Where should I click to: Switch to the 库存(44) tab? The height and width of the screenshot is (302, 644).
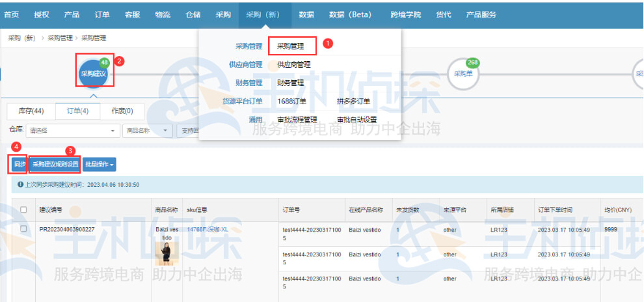click(x=31, y=111)
